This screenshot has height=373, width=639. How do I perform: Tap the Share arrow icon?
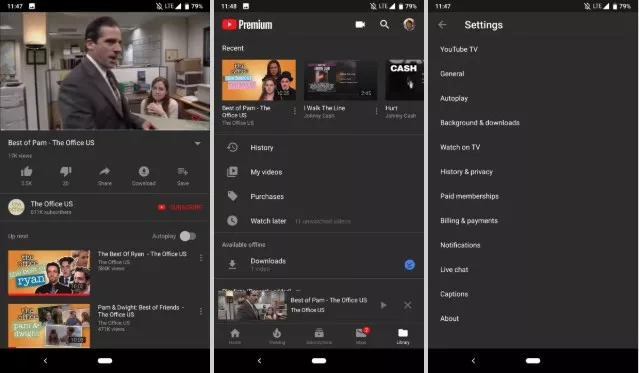[105, 171]
